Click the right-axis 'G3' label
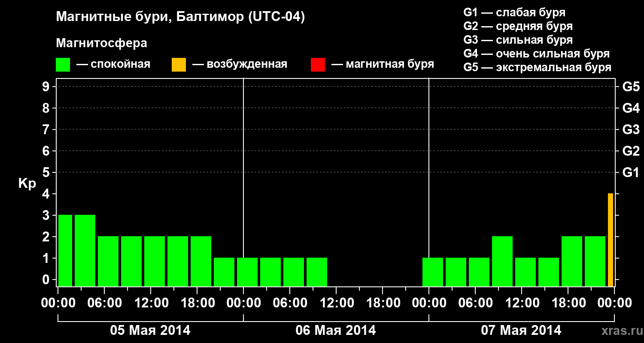The width and height of the screenshot is (644, 343). pos(631,129)
